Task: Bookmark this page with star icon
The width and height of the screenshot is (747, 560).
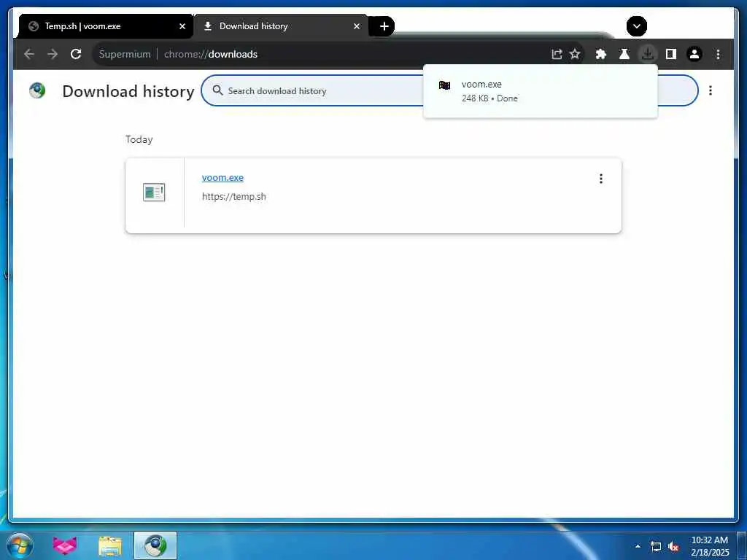Action: tap(575, 54)
